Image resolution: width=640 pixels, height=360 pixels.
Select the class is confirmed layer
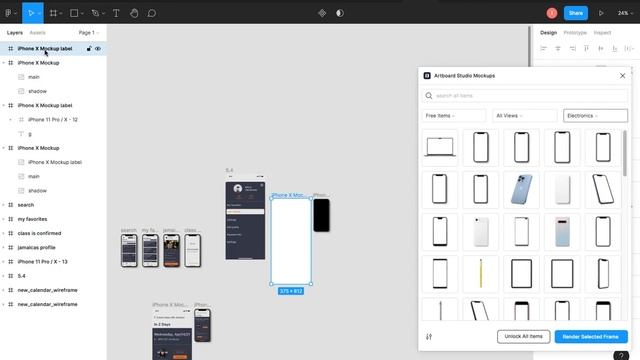click(x=39, y=233)
